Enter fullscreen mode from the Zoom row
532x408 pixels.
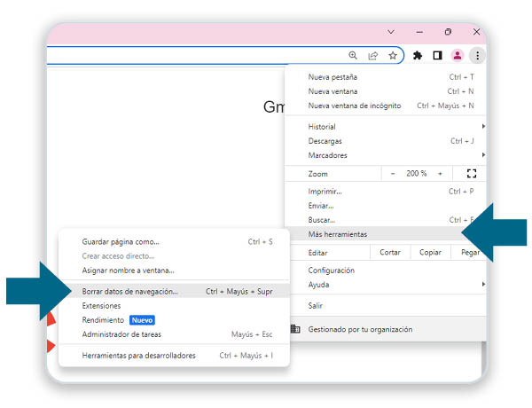coord(471,174)
